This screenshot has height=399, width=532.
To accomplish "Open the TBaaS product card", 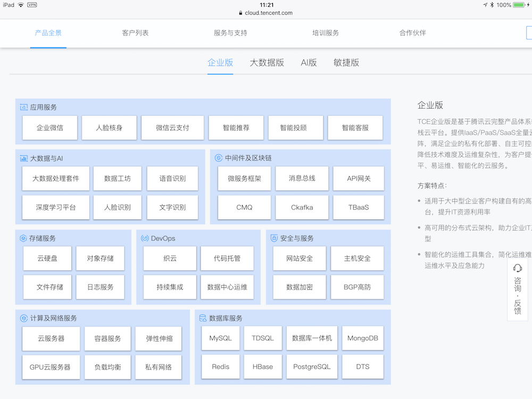I will click(359, 207).
